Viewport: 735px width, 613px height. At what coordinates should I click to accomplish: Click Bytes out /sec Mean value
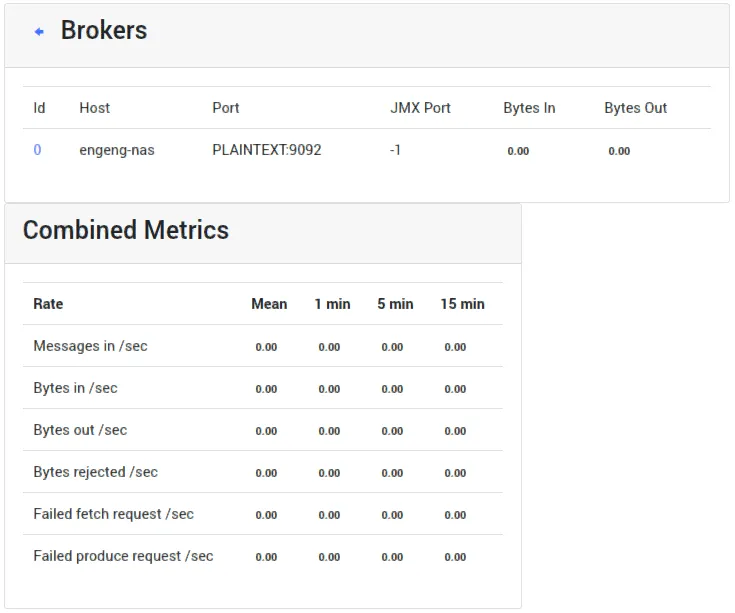[x=266, y=431]
